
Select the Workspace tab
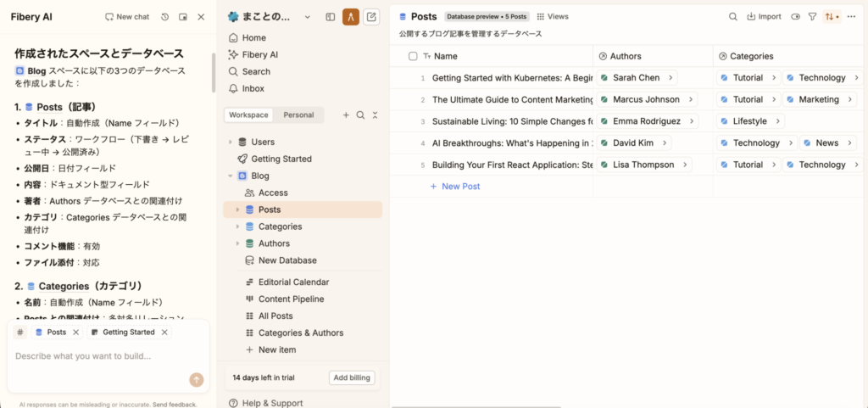coord(249,115)
